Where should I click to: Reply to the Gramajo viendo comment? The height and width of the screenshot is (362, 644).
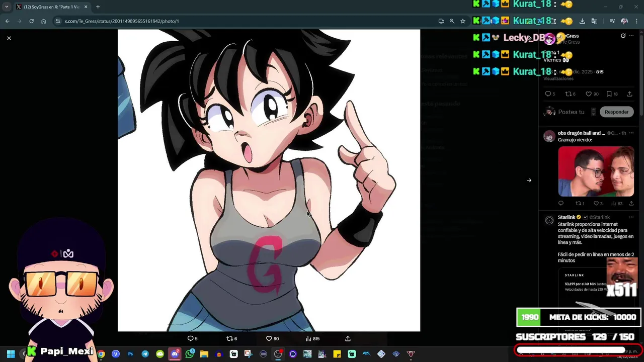(561, 204)
